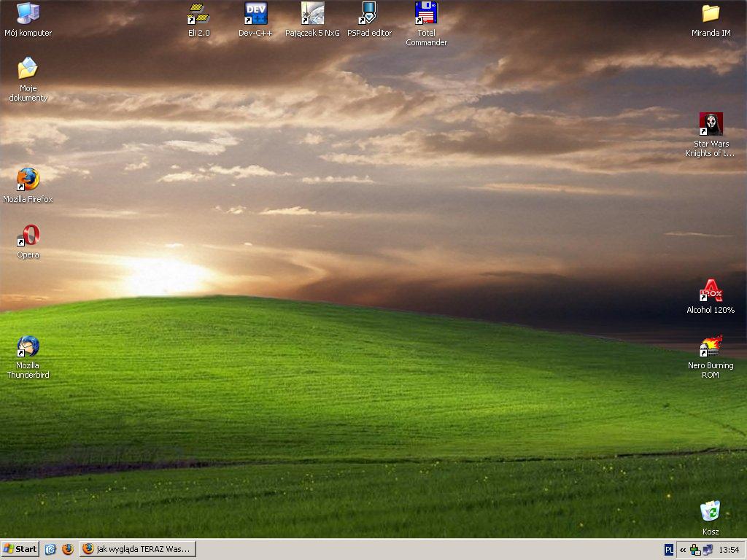This screenshot has height=560, width=747.
Task: Launch the Mozilla Firefox desktop shortcut
Action: click(x=28, y=186)
